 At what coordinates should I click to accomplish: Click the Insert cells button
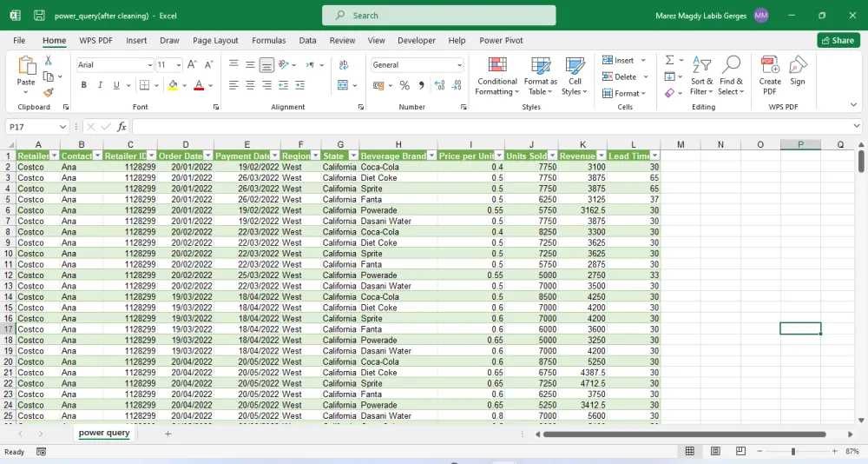pyautogui.click(x=618, y=61)
